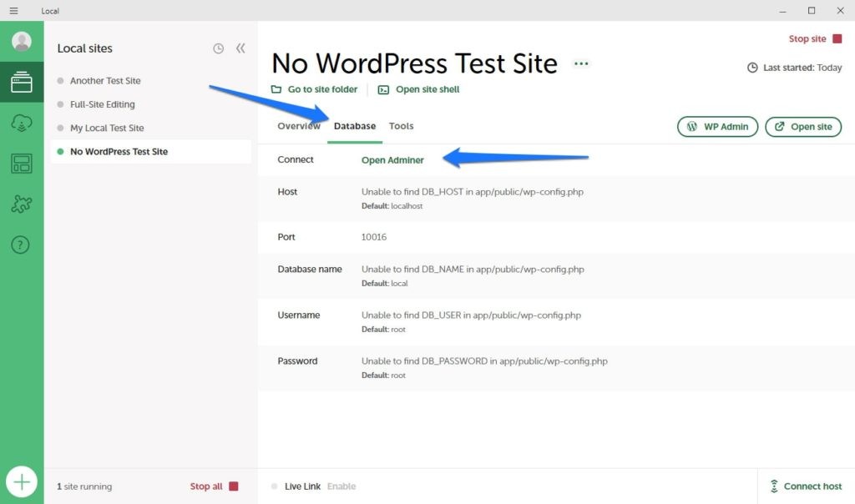855x504 pixels.
Task: Switch to the Overview tab
Action: click(x=299, y=126)
